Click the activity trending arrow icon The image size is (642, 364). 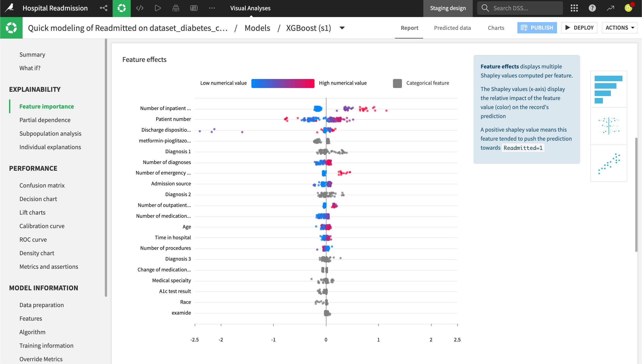(x=610, y=8)
